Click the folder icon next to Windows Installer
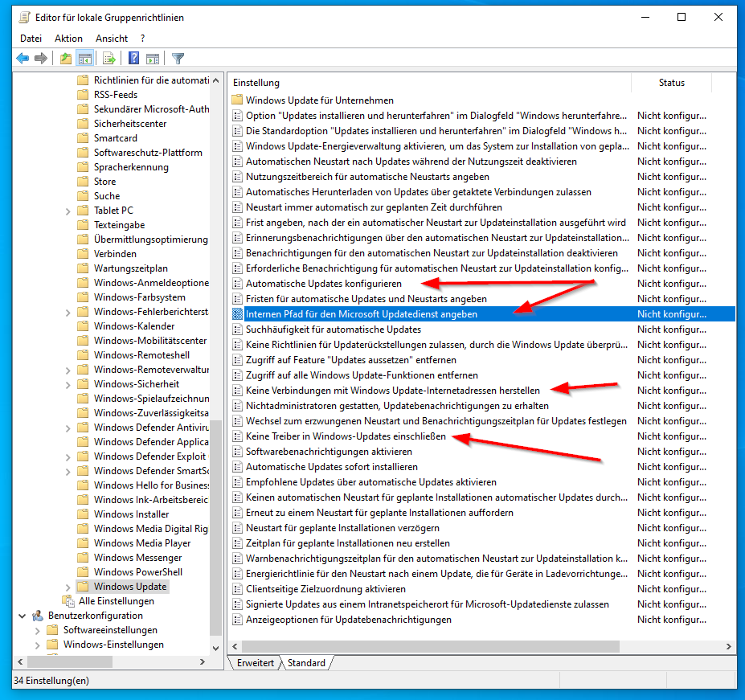 click(x=83, y=514)
